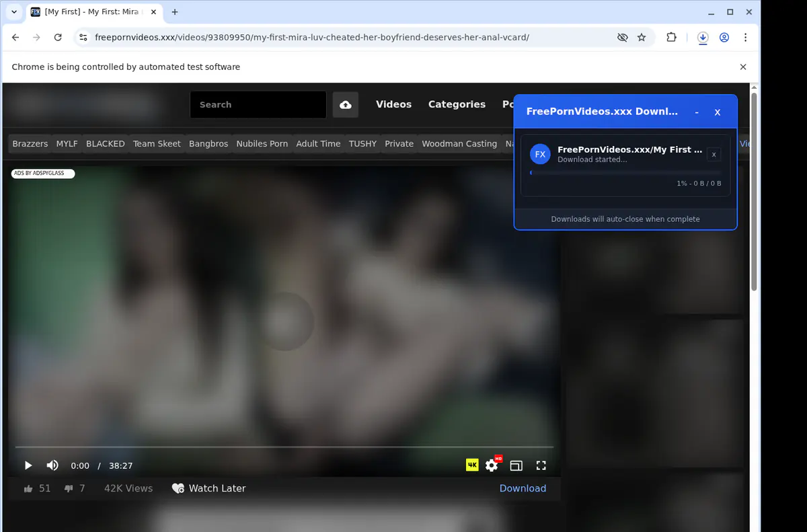Open the Chrome extensions puzzle icon
The height and width of the screenshot is (532, 807).
[671, 38]
